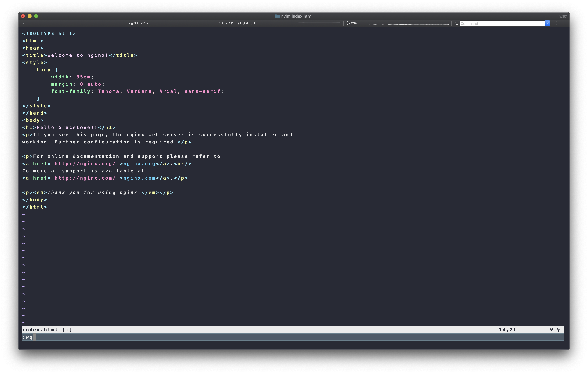588x374 pixels.
Task: Click the memory usage graph bar
Action: tap(298, 23)
